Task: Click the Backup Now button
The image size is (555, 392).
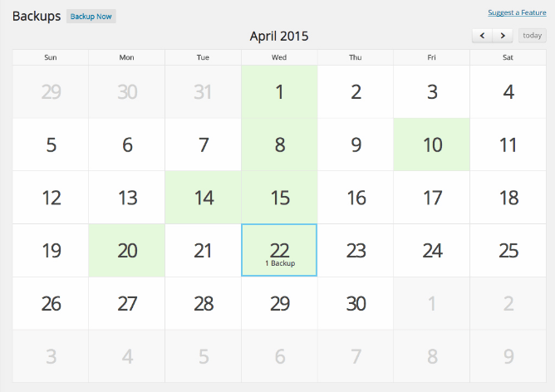Action: click(x=91, y=17)
